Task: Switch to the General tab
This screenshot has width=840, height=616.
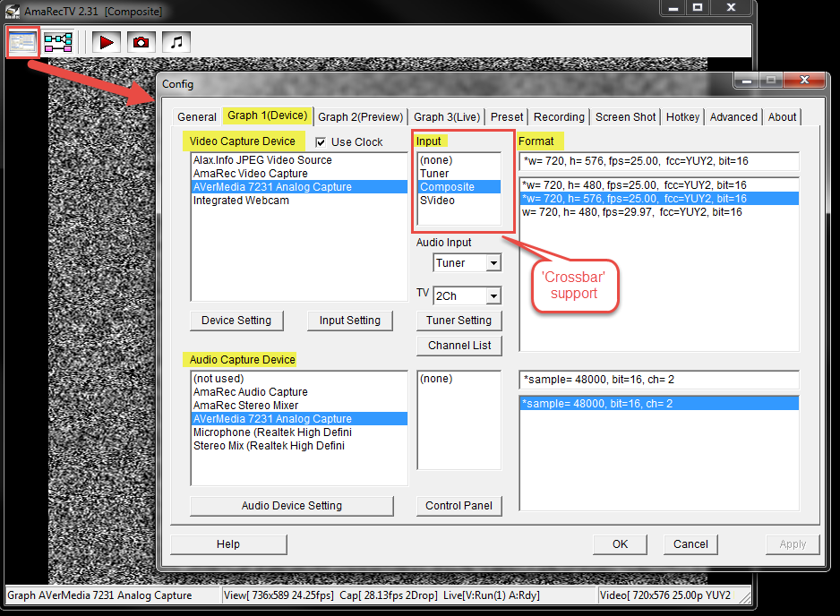Action: point(197,116)
